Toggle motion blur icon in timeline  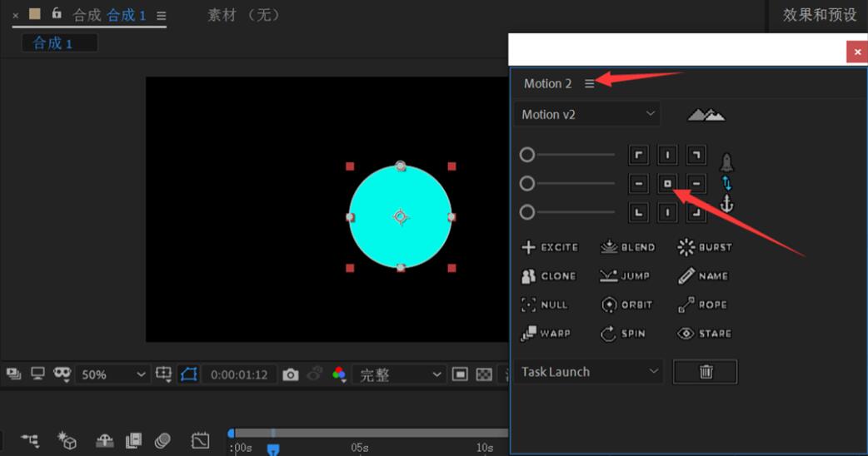(162, 440)
